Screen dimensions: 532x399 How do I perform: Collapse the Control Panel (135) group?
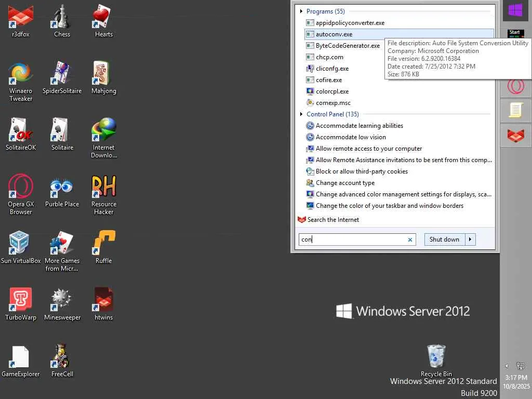click(x=301, y=114)
